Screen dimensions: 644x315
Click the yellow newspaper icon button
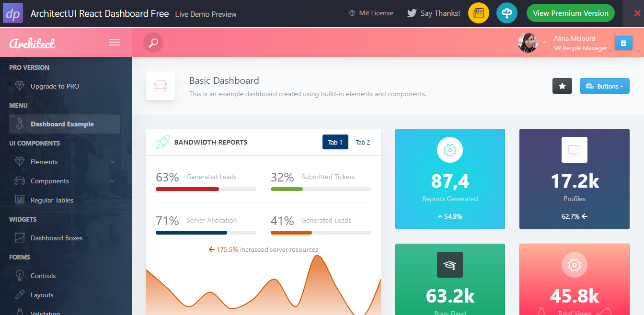pos(478,13)
